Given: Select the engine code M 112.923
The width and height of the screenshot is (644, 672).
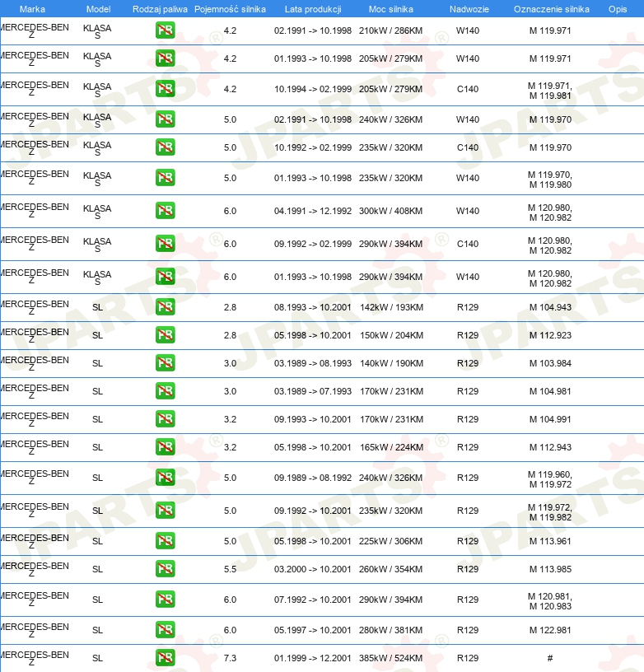Looking at the screenshot, I should coord(550,334).
